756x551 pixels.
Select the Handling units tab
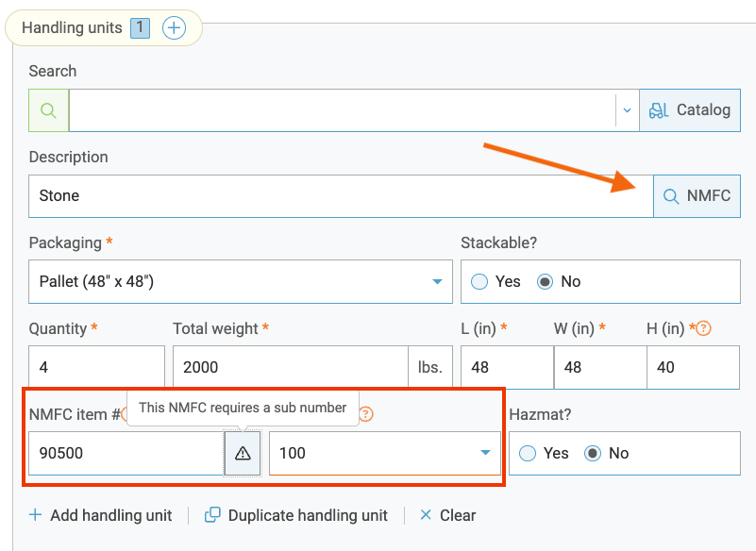coord(72,28)
